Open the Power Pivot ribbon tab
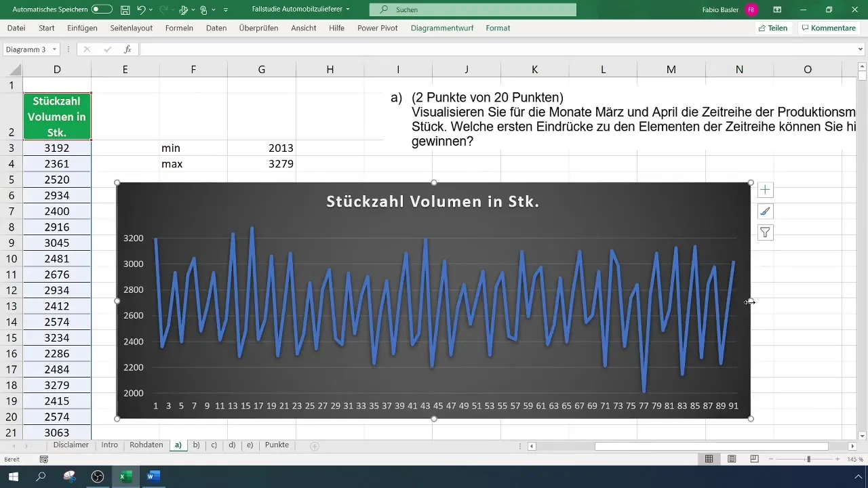Screen dimensions: 868x488 point(378,28)
